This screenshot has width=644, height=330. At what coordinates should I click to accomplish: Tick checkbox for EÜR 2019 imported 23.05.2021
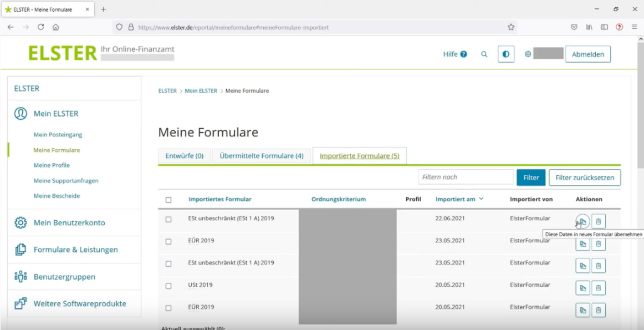168,242
